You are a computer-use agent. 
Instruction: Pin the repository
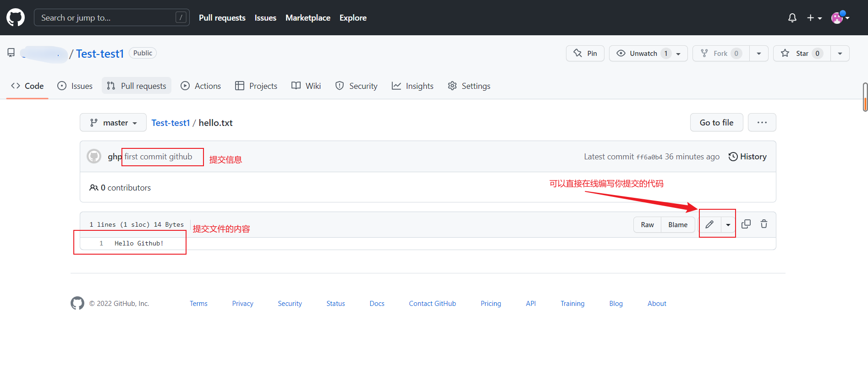click(x=585, y=53)
